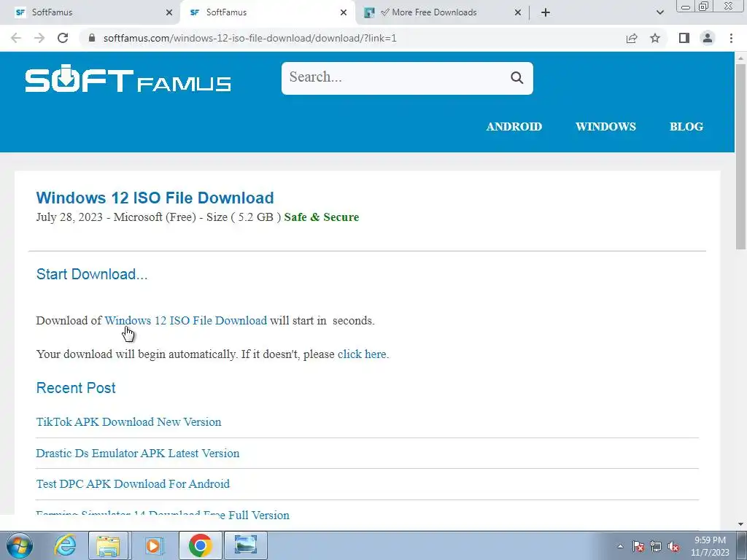Click the 'Safe & Secure' label
Image resolution: width=747 pixels, height=560 pixels.
(x=322, y=217)
